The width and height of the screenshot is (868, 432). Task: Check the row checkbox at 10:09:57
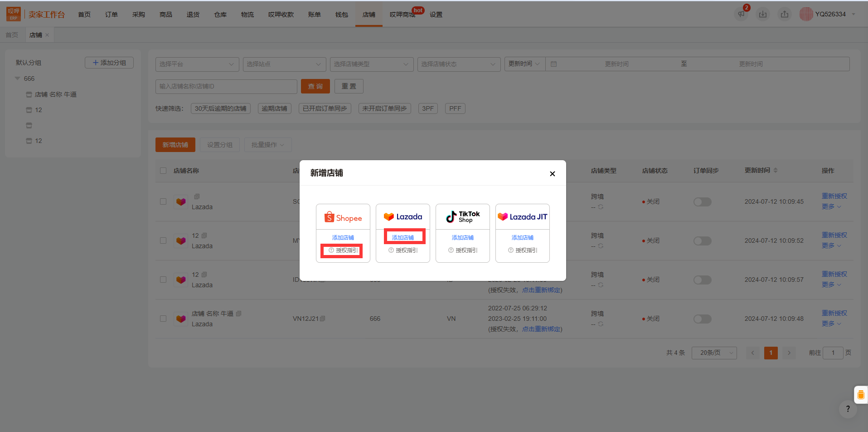point(163,280)
